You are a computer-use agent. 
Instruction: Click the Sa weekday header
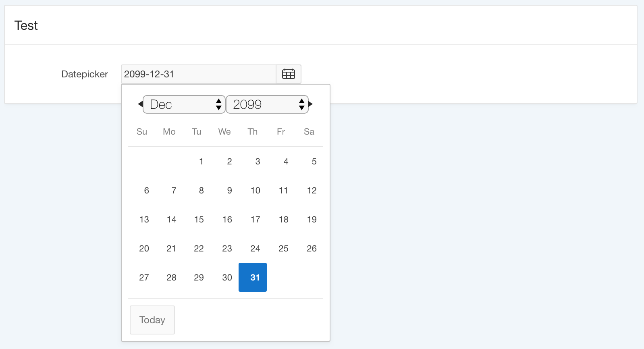point(309,131)
